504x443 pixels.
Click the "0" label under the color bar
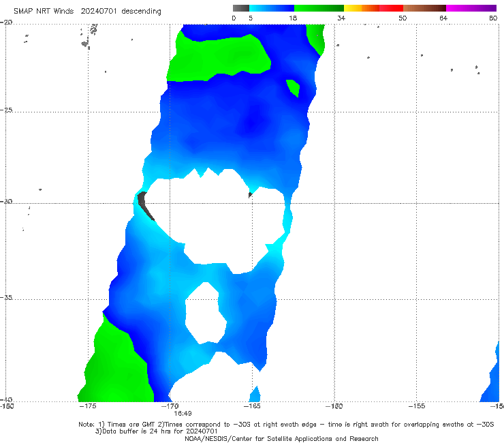234,18
